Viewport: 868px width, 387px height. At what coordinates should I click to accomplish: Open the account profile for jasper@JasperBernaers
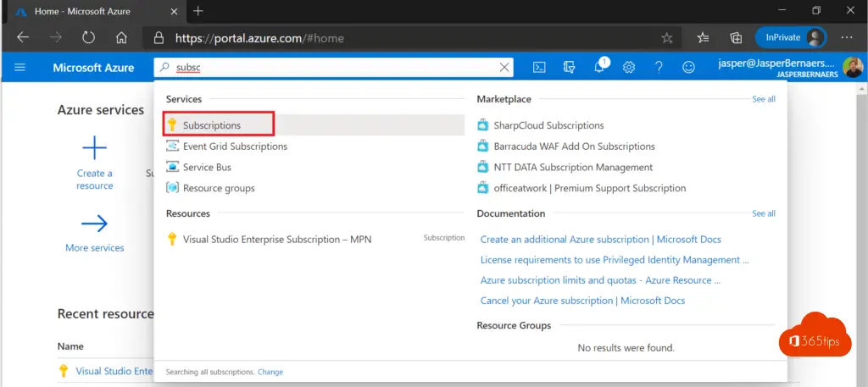click(x=782, y=68)
